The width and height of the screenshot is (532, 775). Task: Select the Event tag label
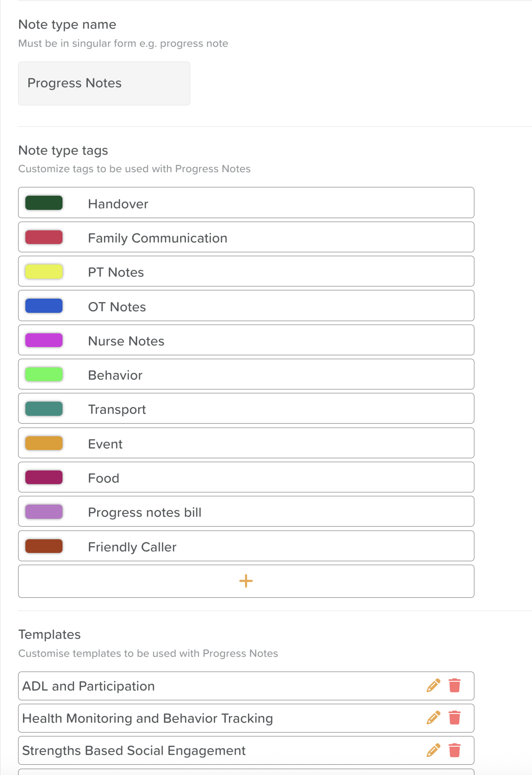pyautogui.click(x=105, y=444)
